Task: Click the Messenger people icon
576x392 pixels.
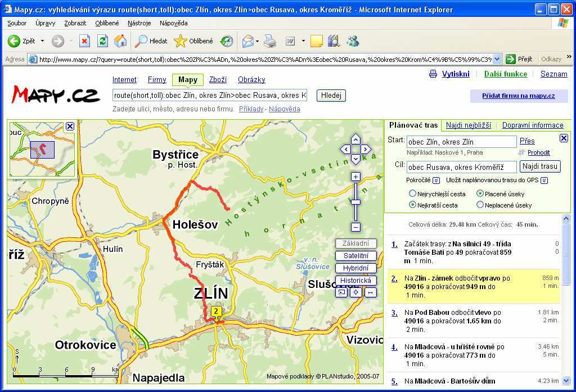Action: pos(353,41)
